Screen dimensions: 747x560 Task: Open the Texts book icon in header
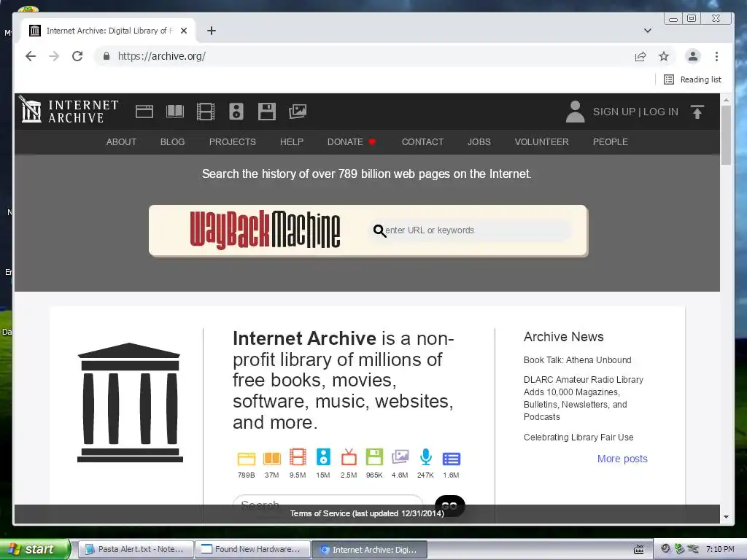pyautogui.click(x=175, y=112)
